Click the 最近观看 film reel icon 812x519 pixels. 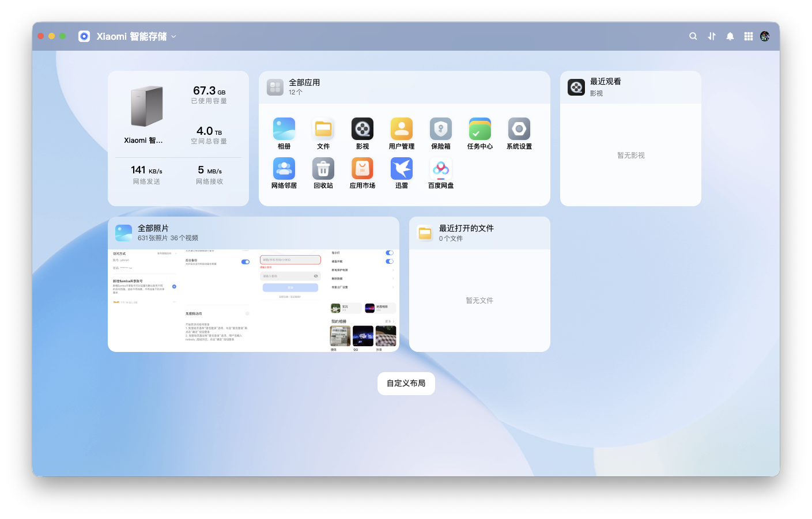coord(576,88)
